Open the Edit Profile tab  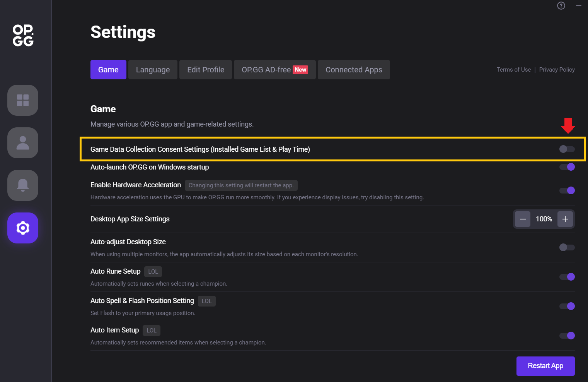206,70
